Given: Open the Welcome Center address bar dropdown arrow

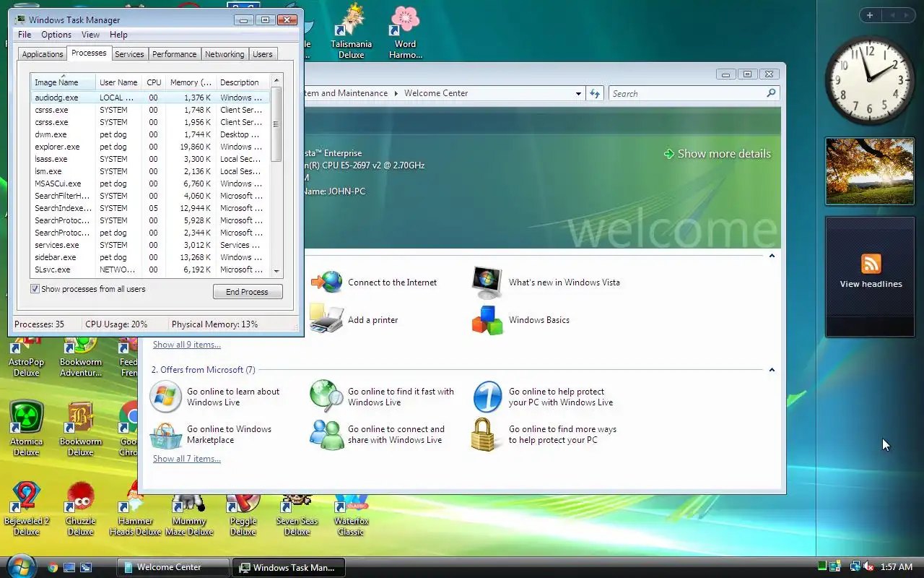Looking at the screenshot, I should coord(578,93).
